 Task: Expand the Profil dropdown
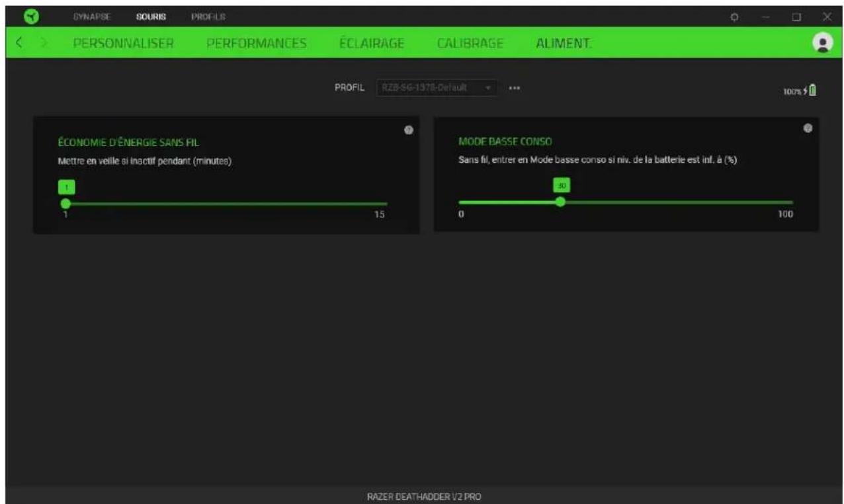[x=437, y=89]
